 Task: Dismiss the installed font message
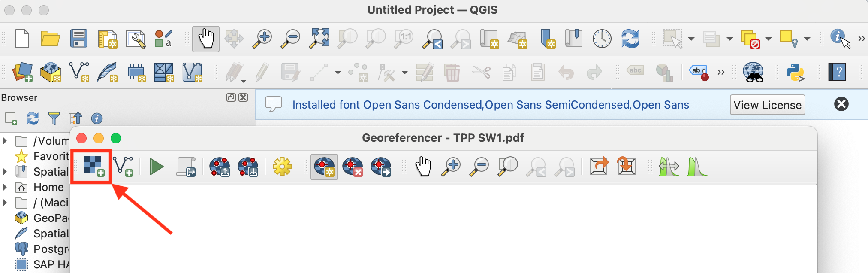(x=841, y=104)
